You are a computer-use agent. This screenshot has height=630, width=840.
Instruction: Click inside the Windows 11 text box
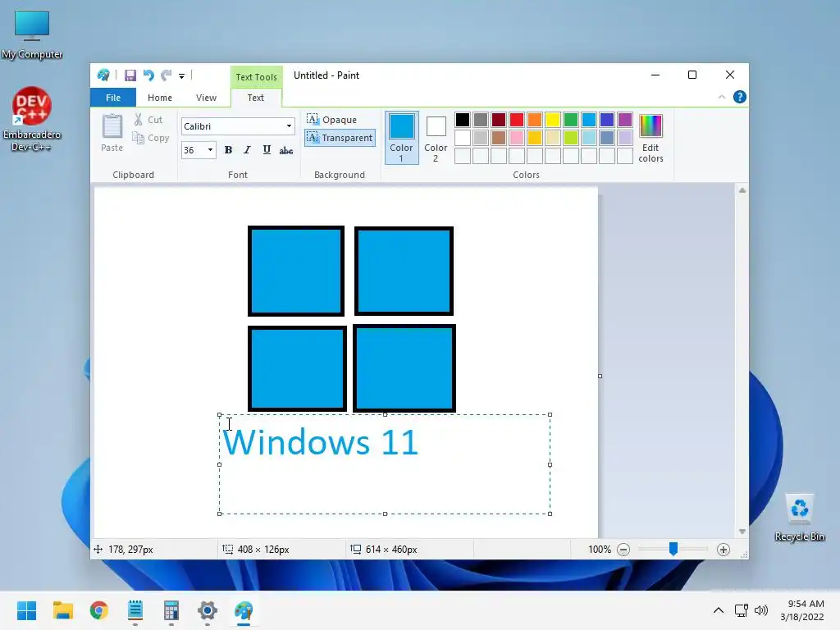(385, 464)
